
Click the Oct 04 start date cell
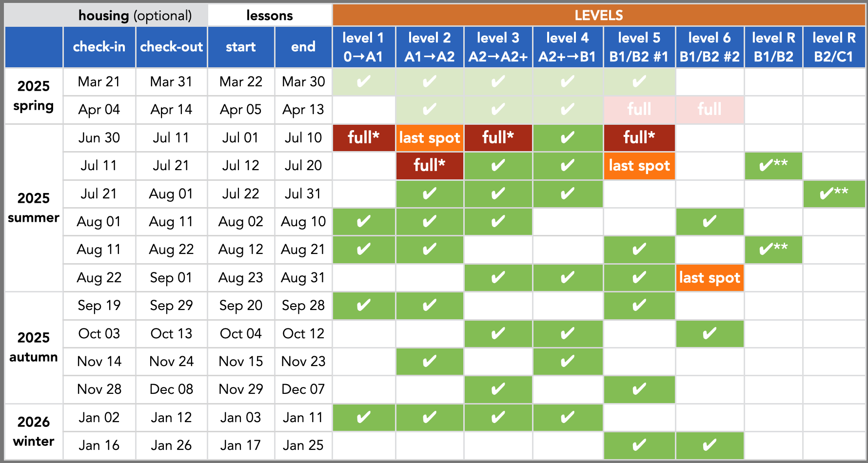(x=241, y=334)
